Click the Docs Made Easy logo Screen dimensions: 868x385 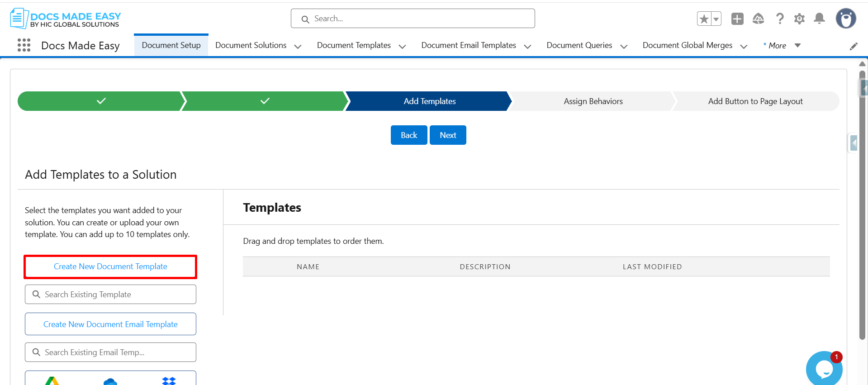click(66, 19)
